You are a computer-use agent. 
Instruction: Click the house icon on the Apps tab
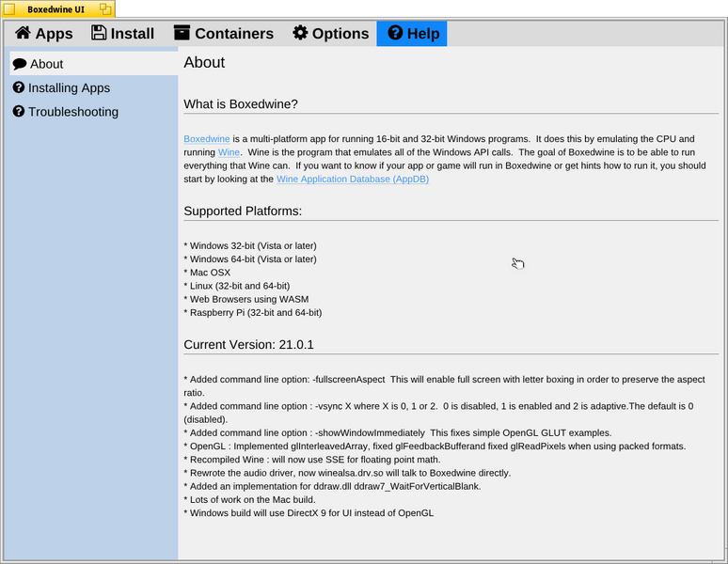pyautogui.click(x=23, y=33)
